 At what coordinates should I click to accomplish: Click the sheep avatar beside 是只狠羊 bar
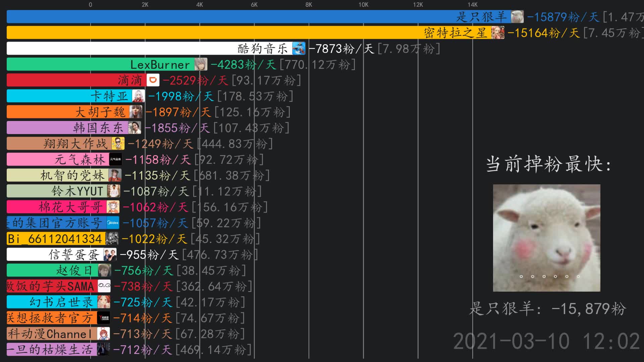point(517,17)
